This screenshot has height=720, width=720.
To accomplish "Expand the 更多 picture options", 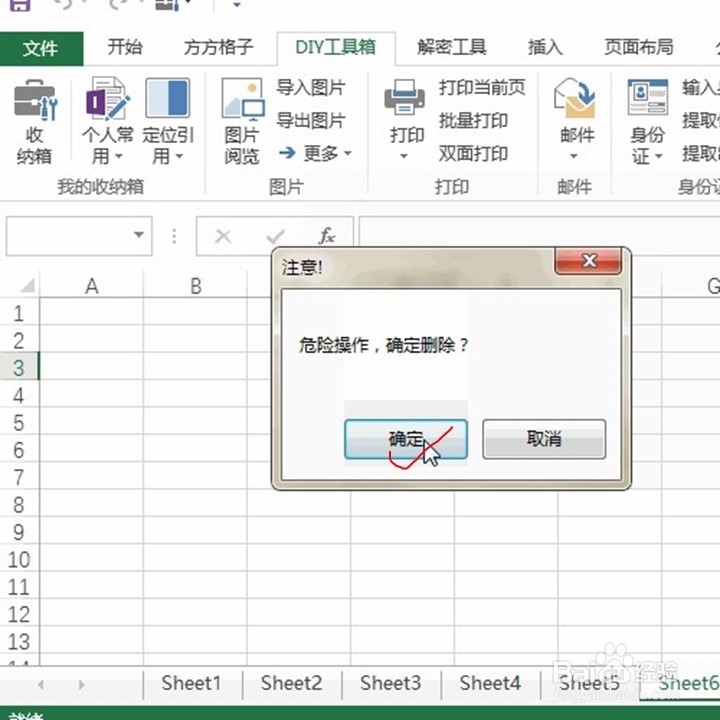I will coord(315,153).
